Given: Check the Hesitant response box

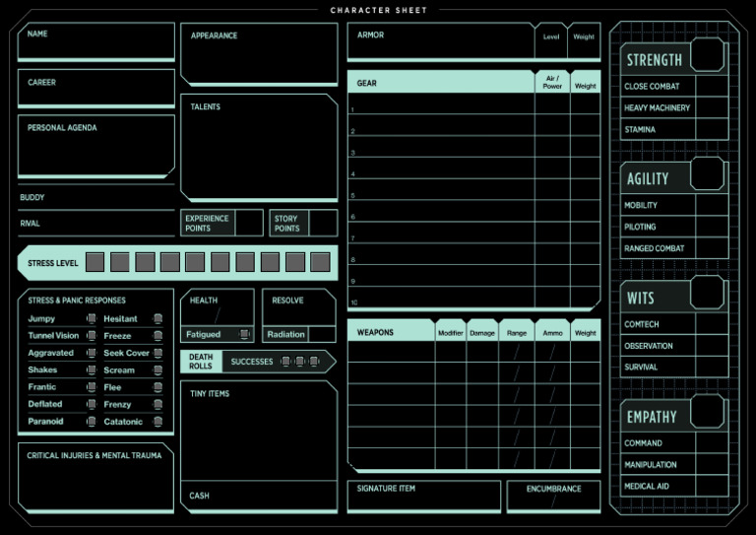Looking at the screenshot, I should tap(157, 318).
